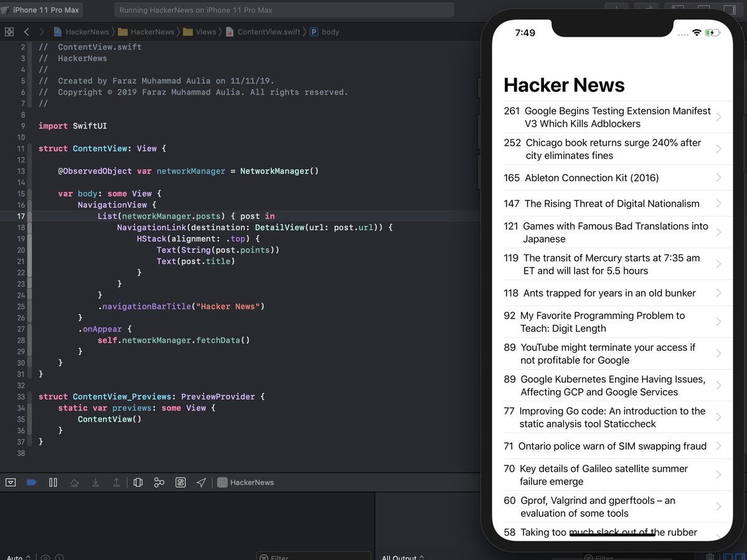
Task: Tap YouTube might terminate your access post
Action: click(612, 353)
